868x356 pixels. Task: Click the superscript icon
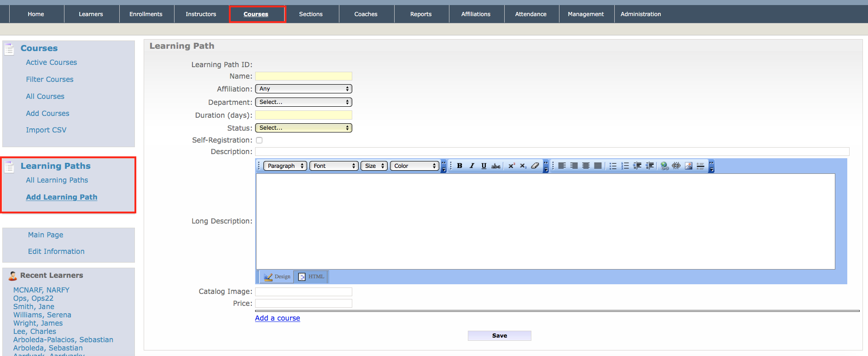click(511, 166)
